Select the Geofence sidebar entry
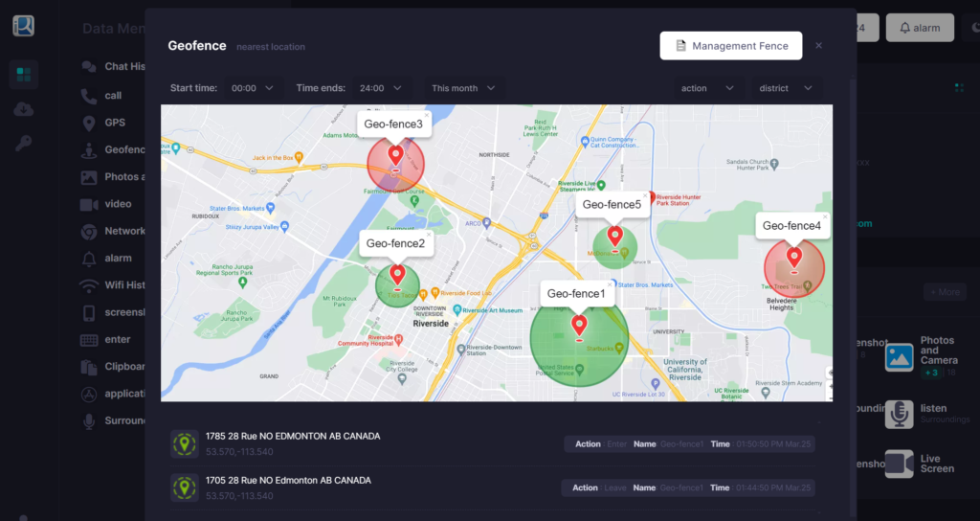 113,149
